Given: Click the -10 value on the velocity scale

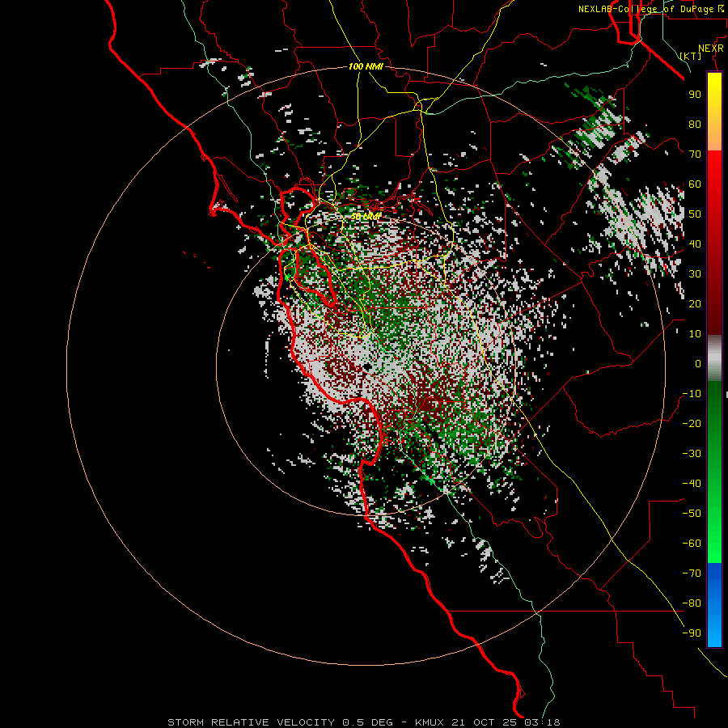Looking at the screenshot, I should 692,394.
